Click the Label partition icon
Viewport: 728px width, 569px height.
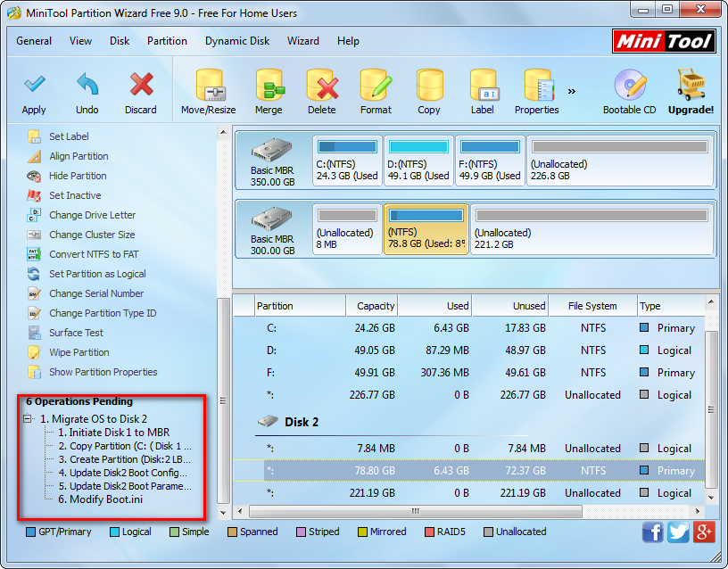coord(484,85)
